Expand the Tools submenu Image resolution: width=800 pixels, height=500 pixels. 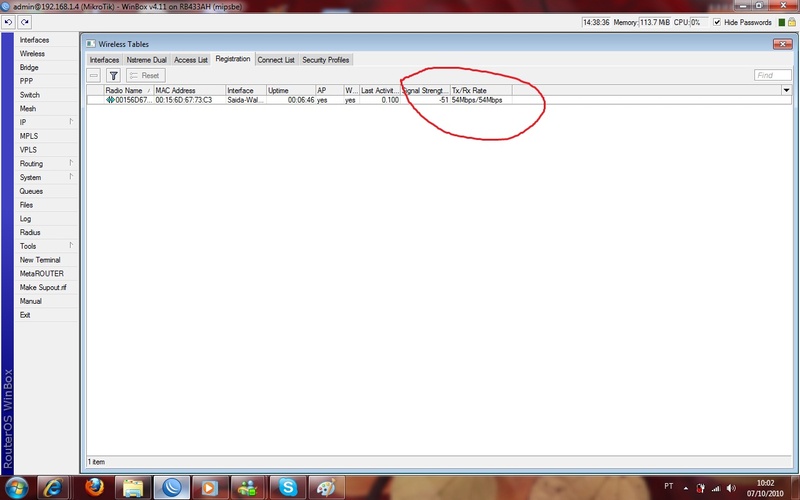pos(71,246)
